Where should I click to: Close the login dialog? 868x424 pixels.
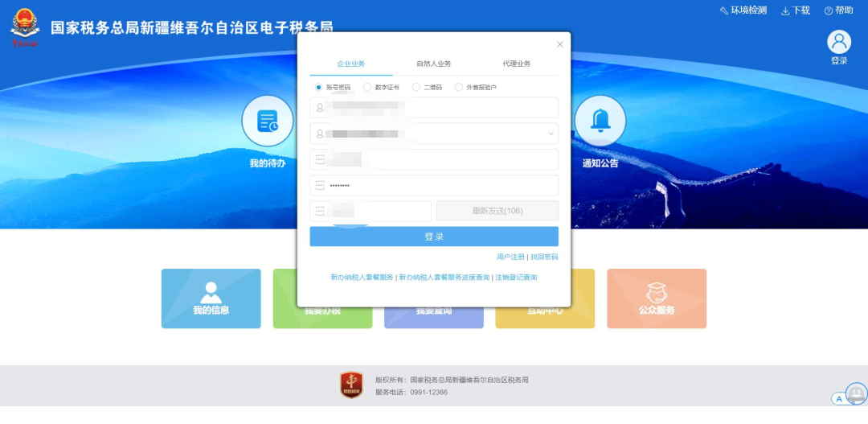pyautogui.click(x=559, y=44)
